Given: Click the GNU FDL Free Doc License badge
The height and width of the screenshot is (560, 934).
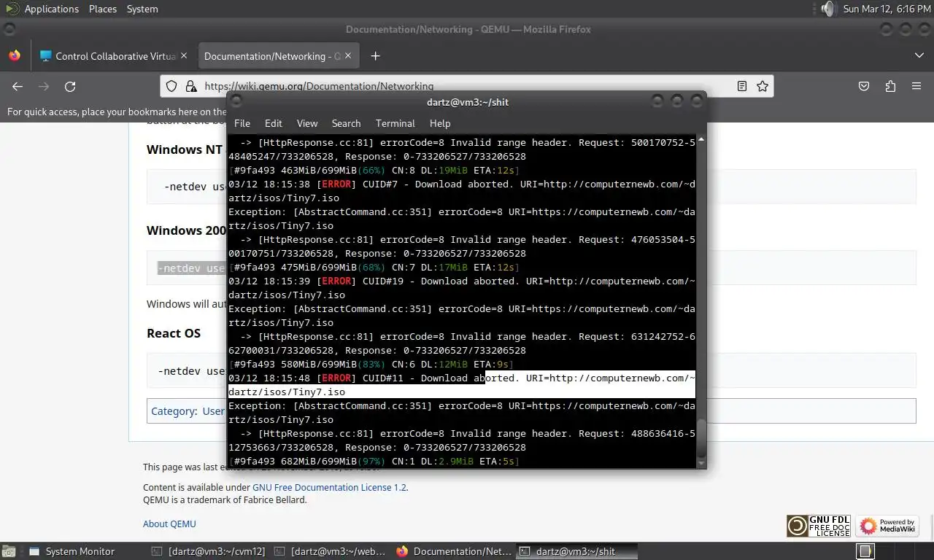Looking at the screenshot, I should pos(818,526).
